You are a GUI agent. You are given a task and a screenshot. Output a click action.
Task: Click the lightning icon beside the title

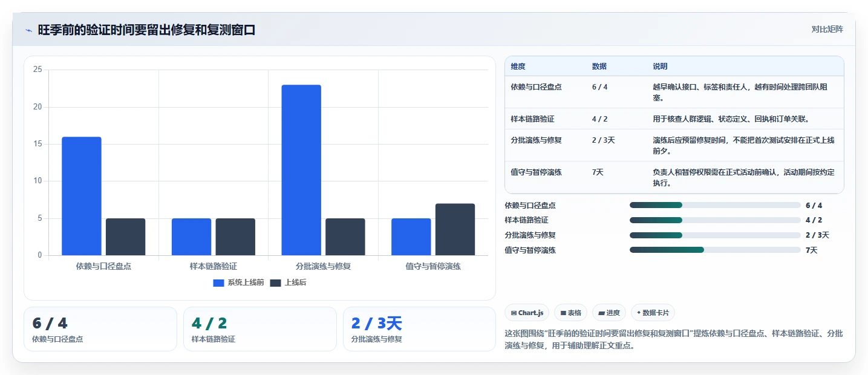(29, 30)
